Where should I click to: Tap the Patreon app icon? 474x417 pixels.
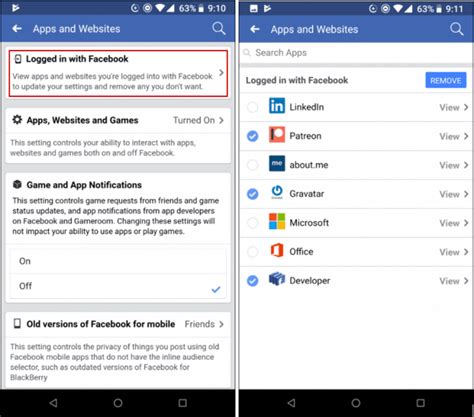[x=277, y=135]
